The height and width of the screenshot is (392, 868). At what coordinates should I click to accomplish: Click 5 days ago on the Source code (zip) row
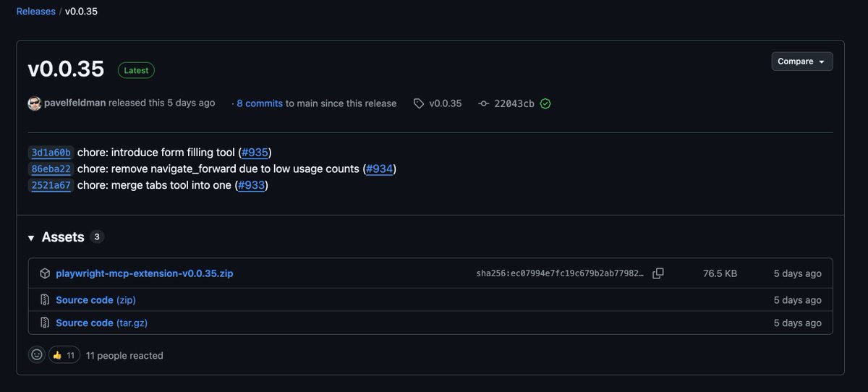coord(797,299)
